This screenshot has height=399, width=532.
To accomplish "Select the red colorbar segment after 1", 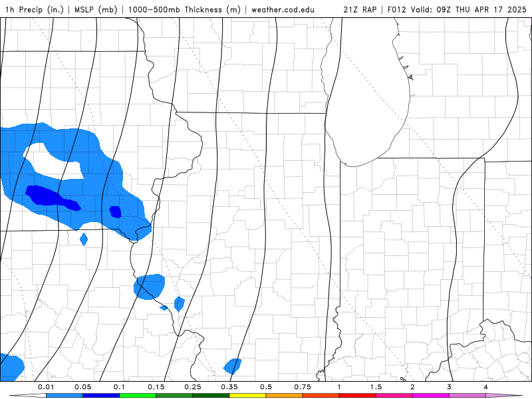I will click(358, 396).
